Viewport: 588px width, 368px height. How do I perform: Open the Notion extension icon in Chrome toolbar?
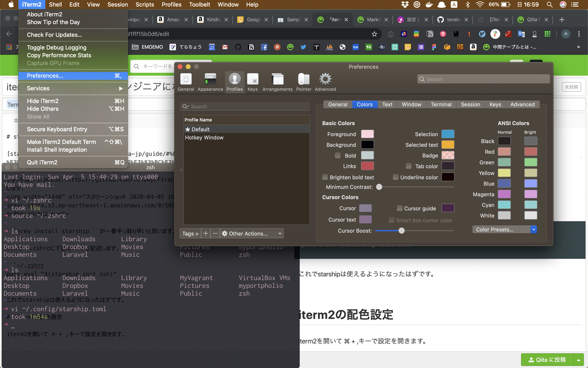(x=430, y=34)
